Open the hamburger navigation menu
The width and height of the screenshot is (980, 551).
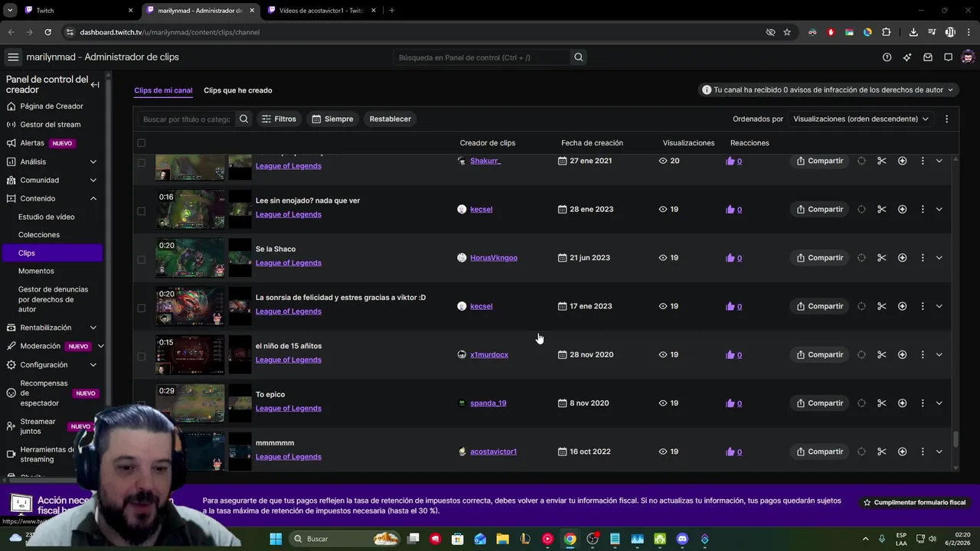click(x=13, y=57)
